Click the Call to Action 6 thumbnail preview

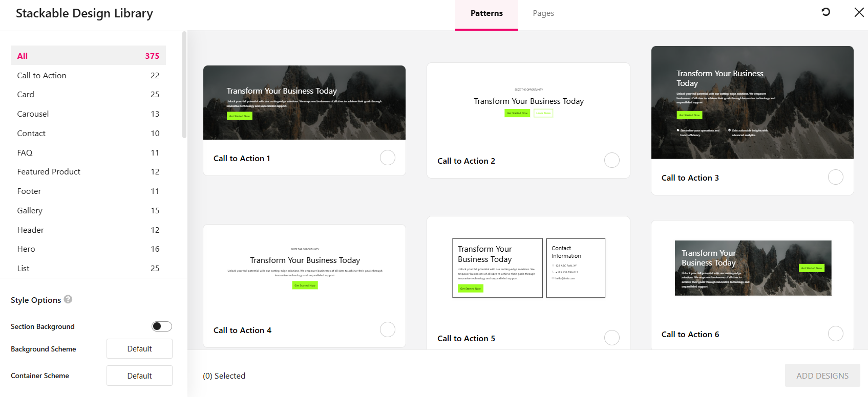(752, 268)
